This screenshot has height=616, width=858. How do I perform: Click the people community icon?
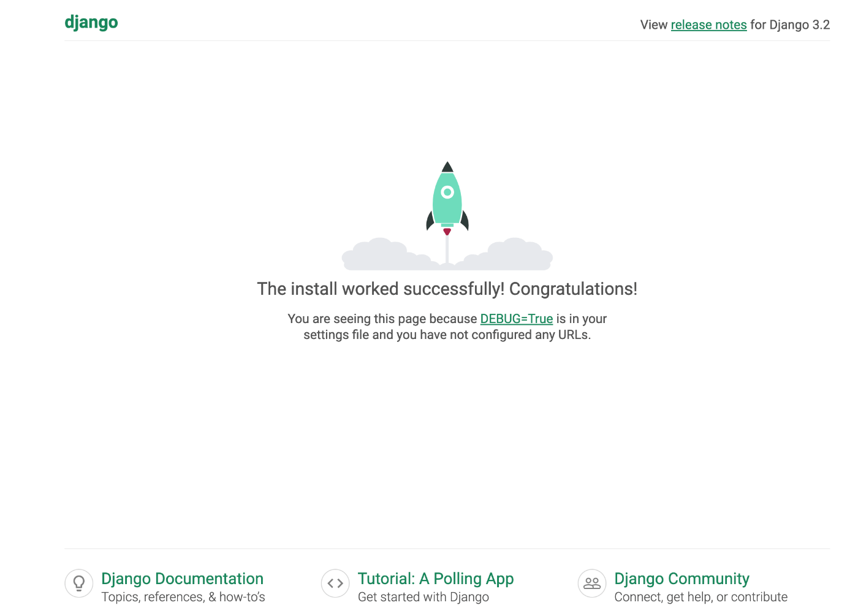pyautogui.click(x=592, y=583)
